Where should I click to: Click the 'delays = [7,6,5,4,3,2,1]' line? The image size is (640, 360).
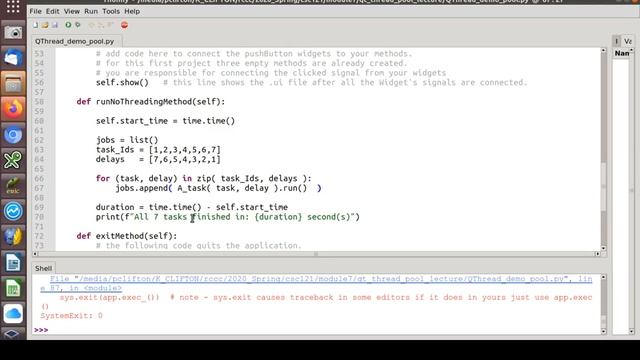coord(158,159)
